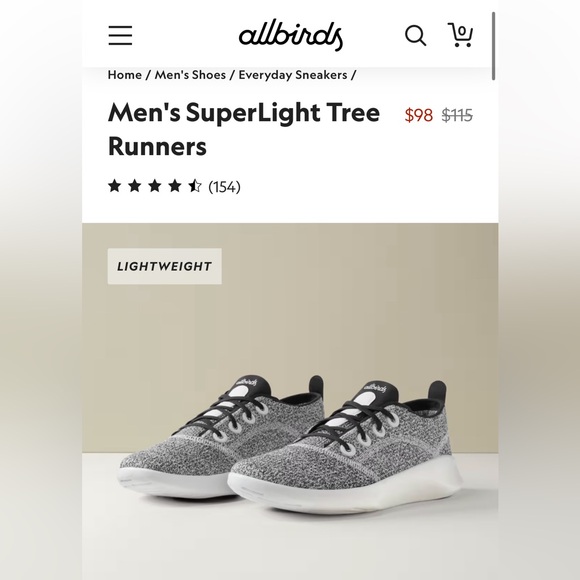Image resolution: width=580 pixels, height=580 pixels.
Task: View the 154 reviews count
Action: (225, 186)
